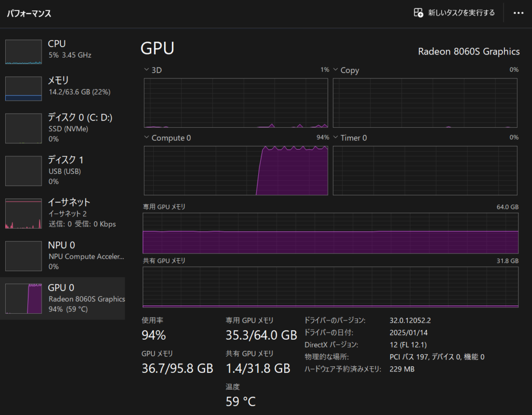Image resolution: width=532 pixels, height=415 pixels.
Task: Click the 共有 GPU メモリ graph
Action: pos(330,287)
